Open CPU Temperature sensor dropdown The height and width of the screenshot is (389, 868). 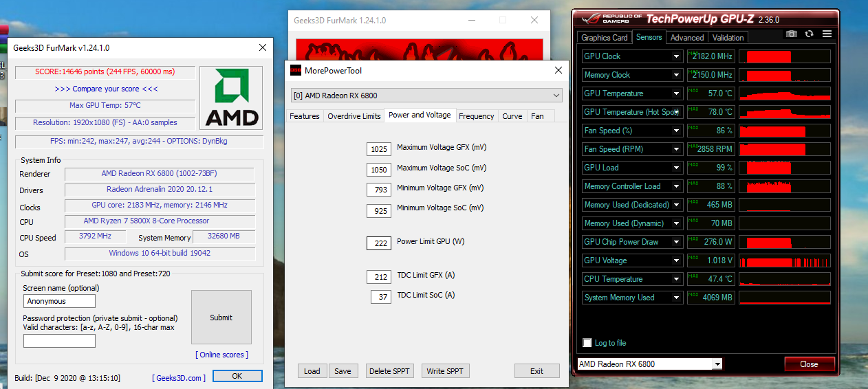point(677,279)
